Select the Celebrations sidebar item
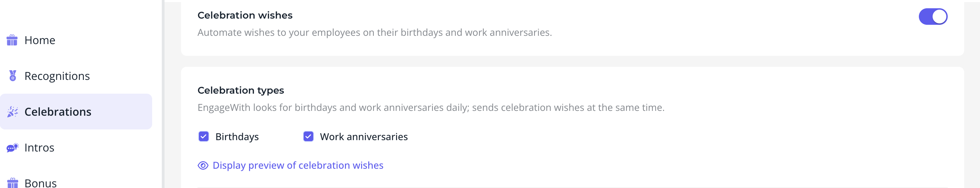980x188 pixels. 76,112
